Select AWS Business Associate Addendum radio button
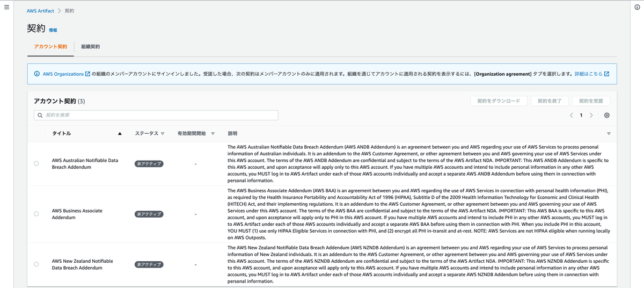This screenshot has height=288, width=644. [36, 214]
